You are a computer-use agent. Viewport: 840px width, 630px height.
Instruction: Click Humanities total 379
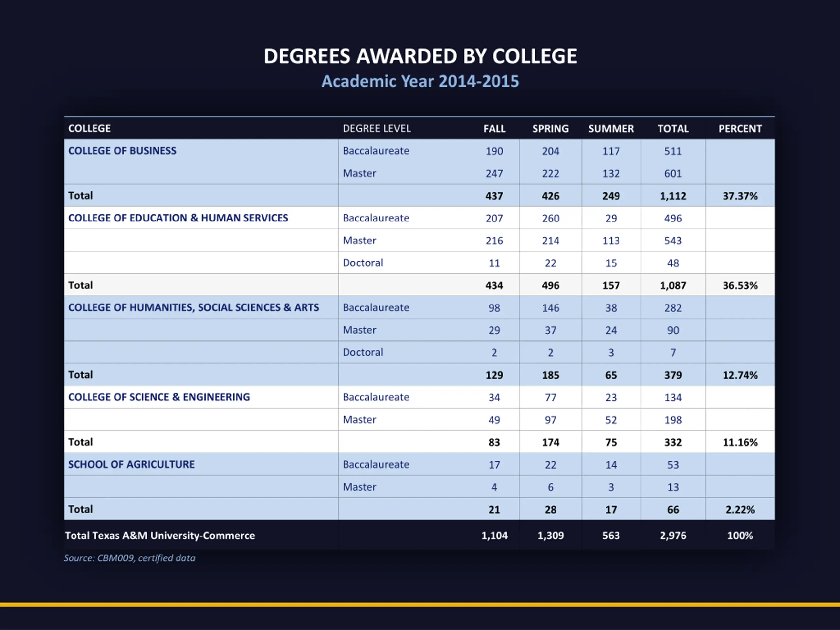point(673,375)
